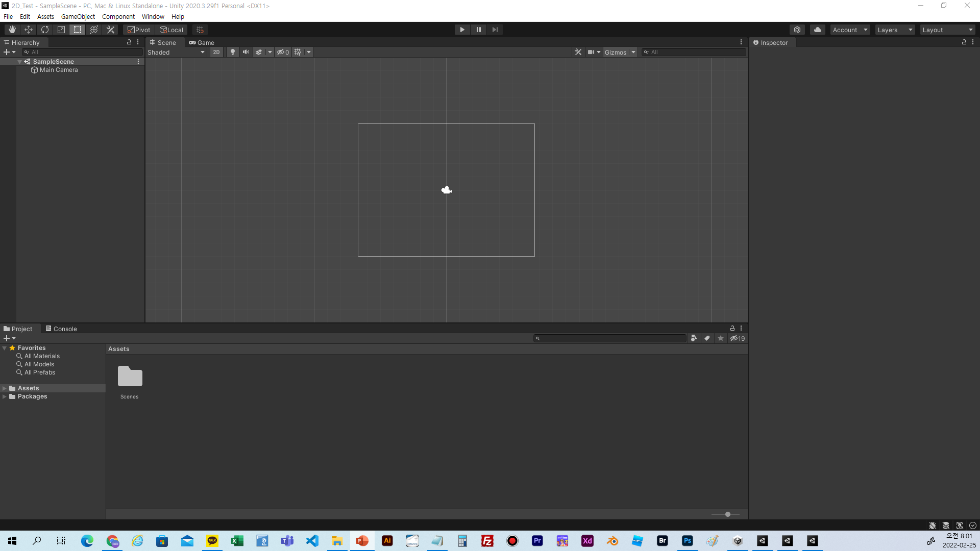Toggle hidden objects visibility count in Scene
The image size is (980, 551).
tap(283, 52)
